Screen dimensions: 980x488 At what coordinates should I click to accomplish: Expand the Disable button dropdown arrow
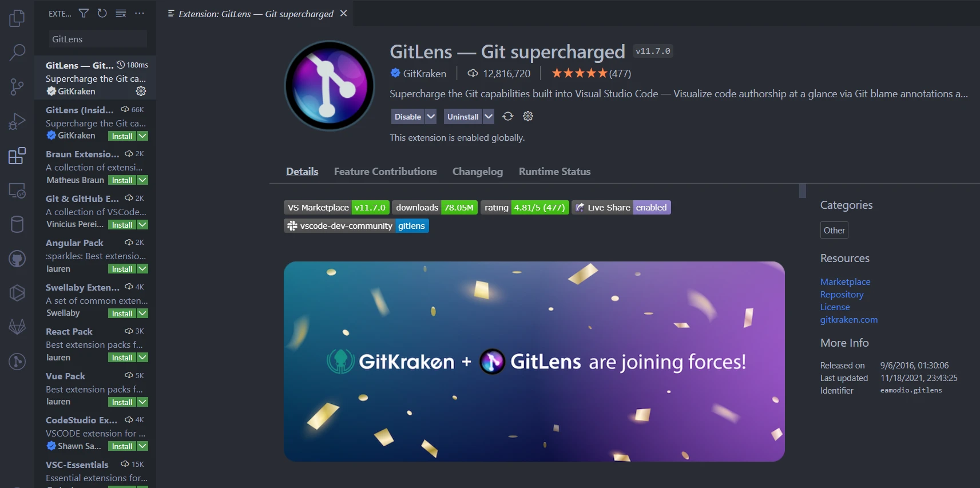[431, 117]
